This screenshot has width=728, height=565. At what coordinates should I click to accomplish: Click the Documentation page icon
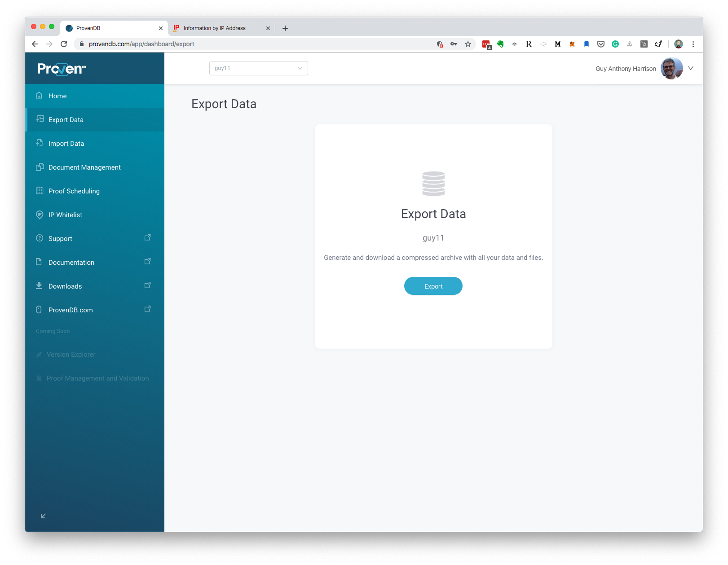[x=39, y=262]
